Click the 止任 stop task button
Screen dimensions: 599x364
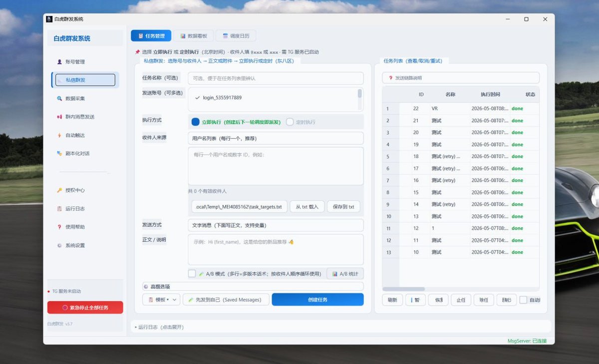[x=461, y=300]
